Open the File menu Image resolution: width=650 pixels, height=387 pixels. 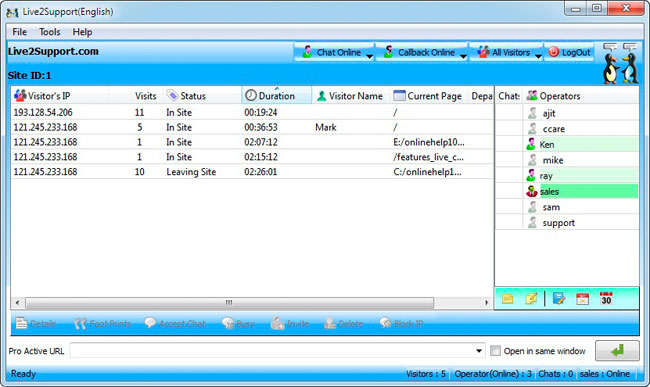[19, 32]
